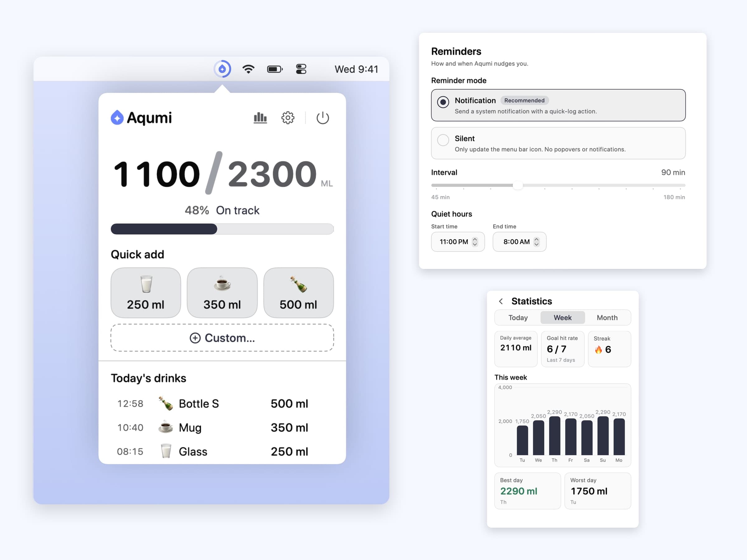Click the 2300 goal number
The image size is (747, 560).
tap(273, 174)
